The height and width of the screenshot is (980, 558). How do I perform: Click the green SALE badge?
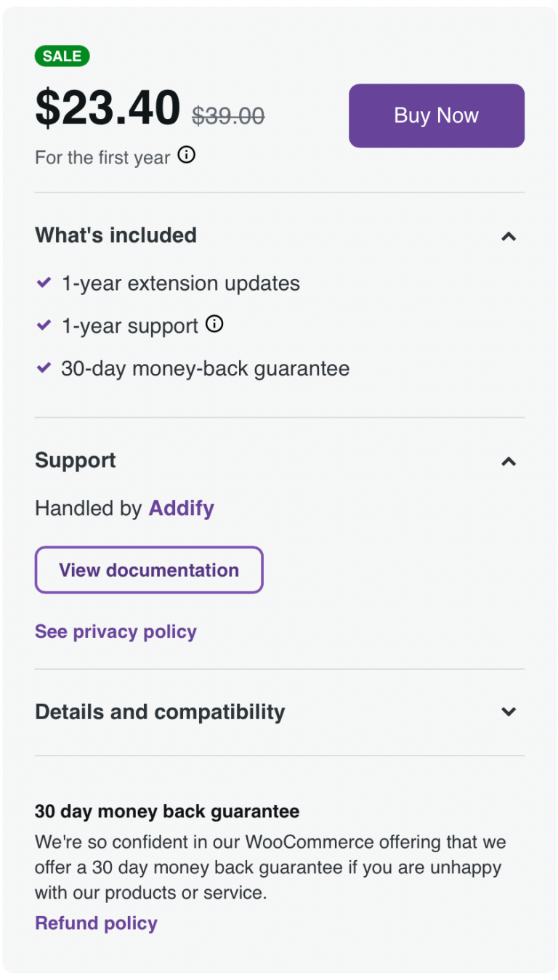coord(62,56)
